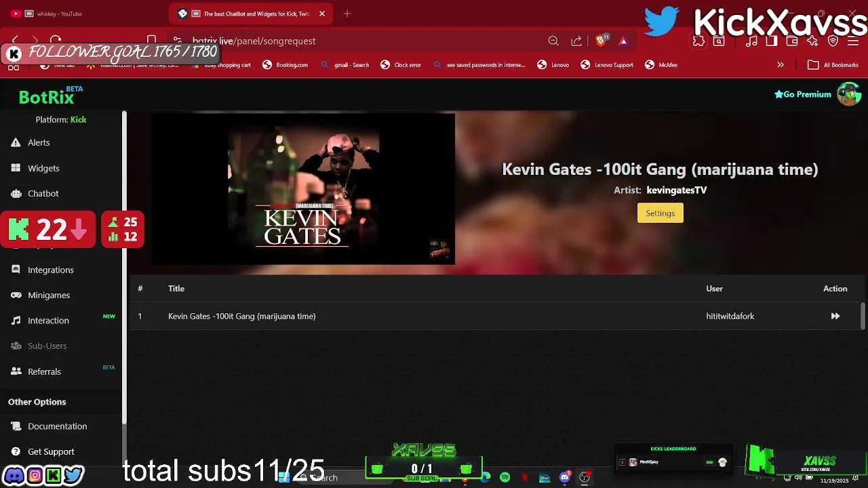Open Netflix from the taskbar
The width and height of the screenshot is (868, 488).
[525, 478]
